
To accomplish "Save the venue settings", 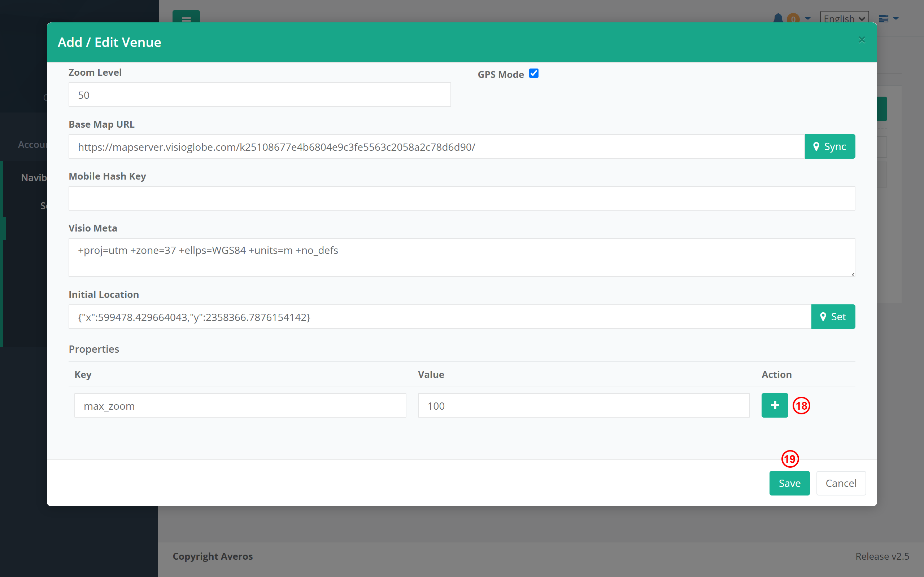I will [789, 483].
